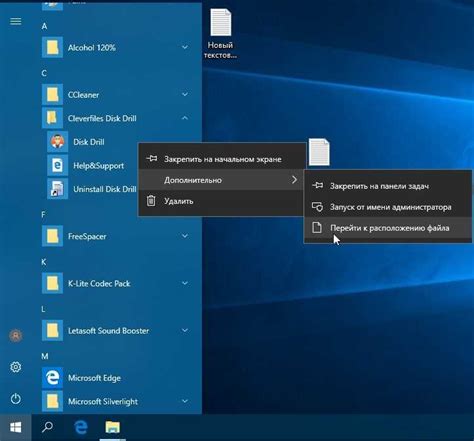This screenshot has height=441, width=474.
Task: Click the Help&Support shortcut icon
Action: [x=58, y=165]
